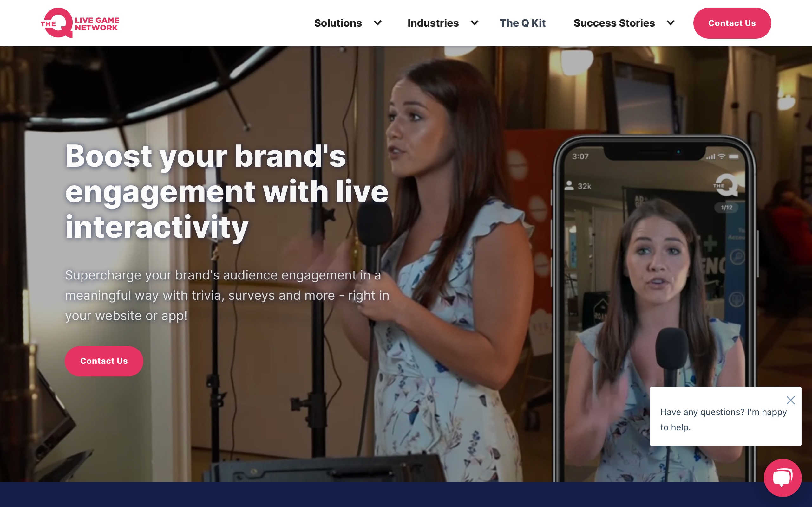Click The Q logo on phone screen
This screenshot has width=812, height=507.
click(x=726, y=185)
